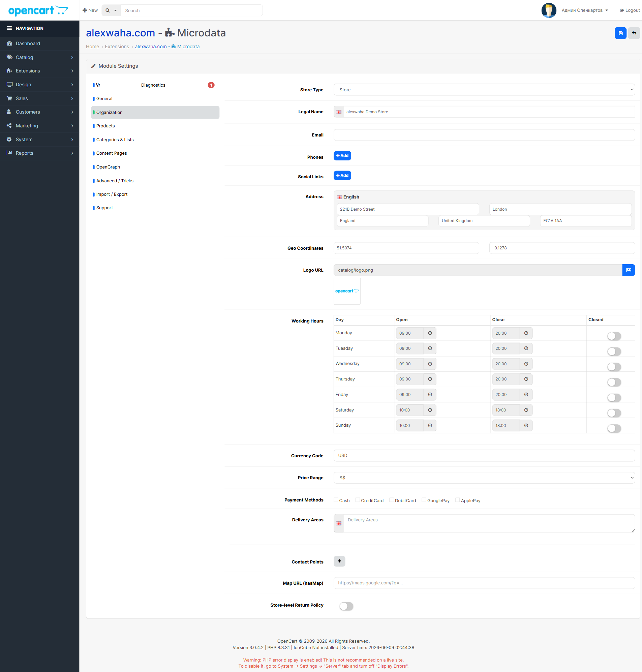Viewport: 642px width, 672px height.
Task: Enable Store-level Return Policy switch
Action: (x=346, y=606)
